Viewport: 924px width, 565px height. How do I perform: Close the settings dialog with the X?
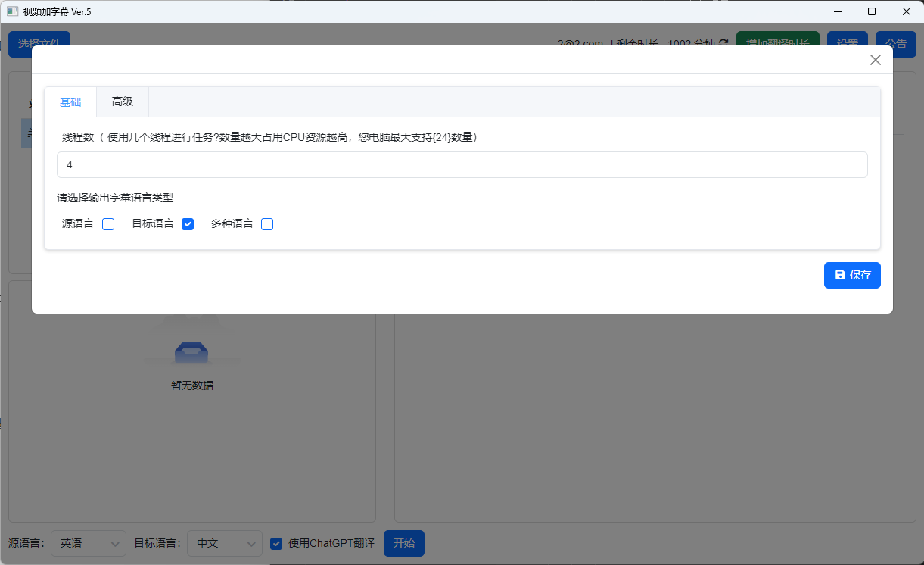point(876,59)
